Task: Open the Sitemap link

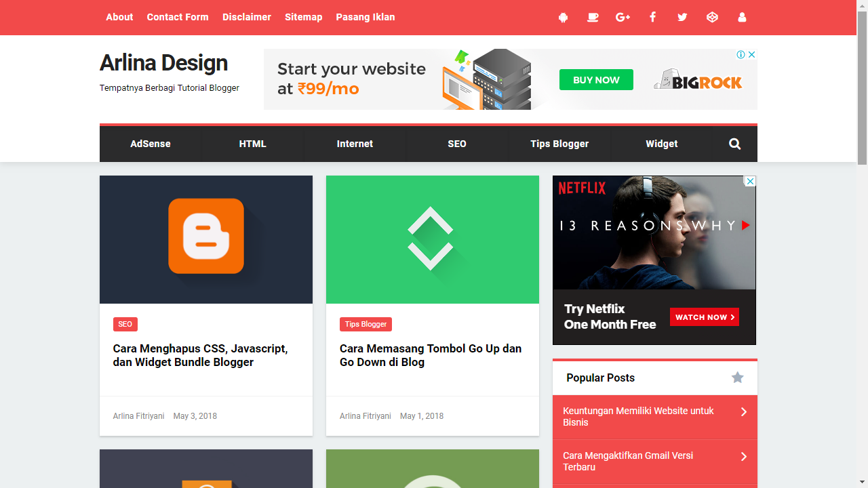Action: (x=303, y=17)
